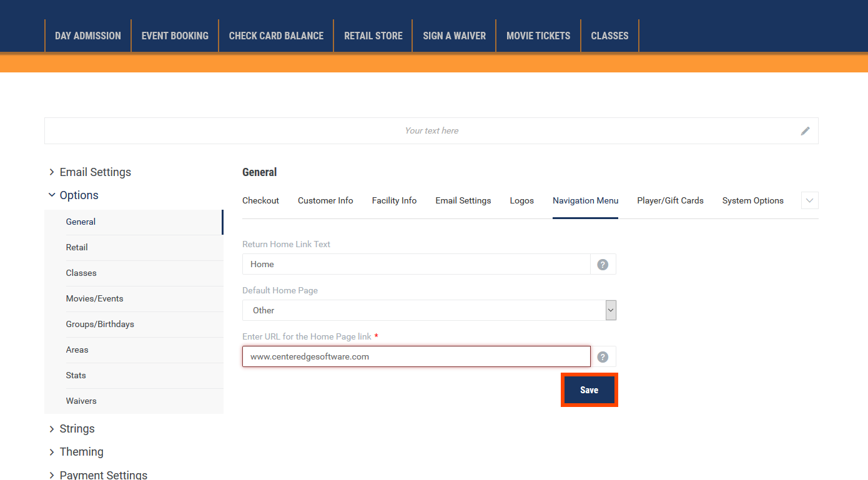Open the Retail Store menu item

tap(373, 36)
